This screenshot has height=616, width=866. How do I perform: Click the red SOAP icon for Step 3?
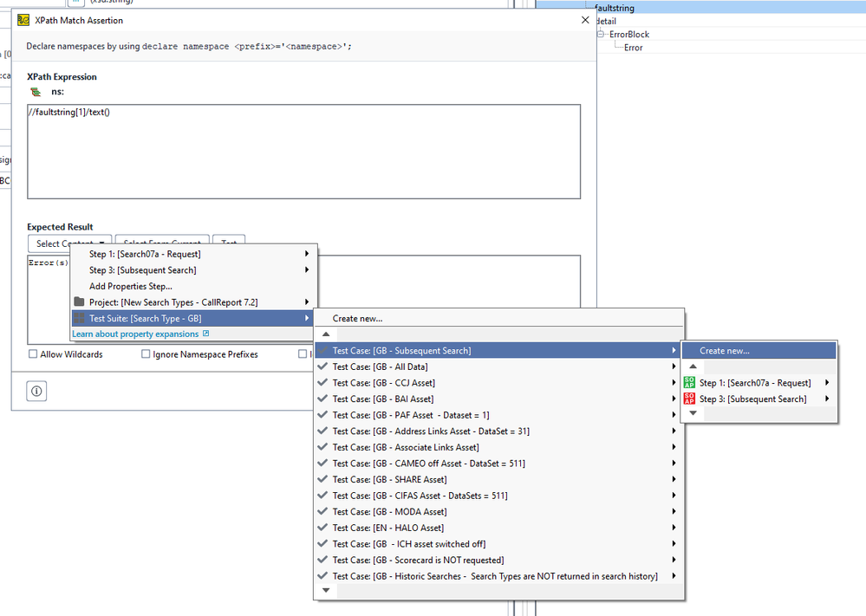click(x=689, y=399)
